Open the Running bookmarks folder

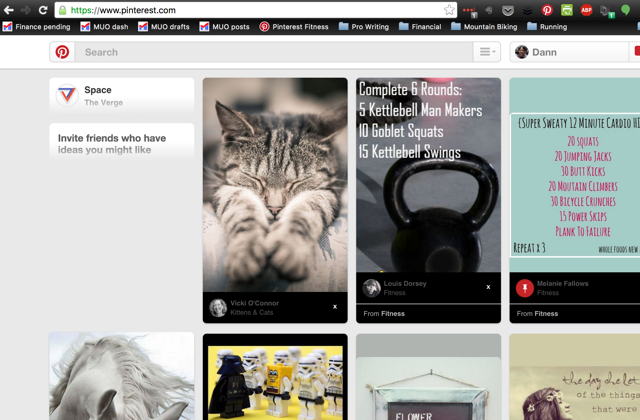547,27
